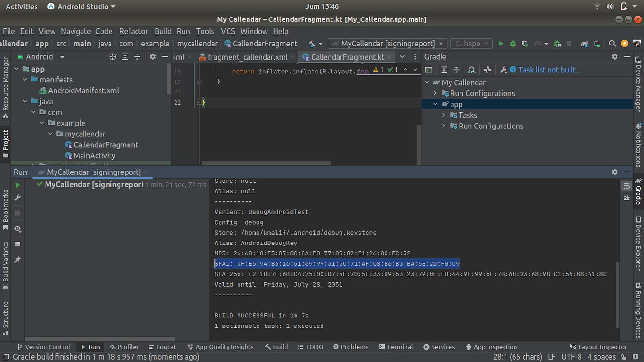Toggle soft-wrap in the Run output panel
The width and height of the screenshot is (644, 362).
pyautogui.click(x=626, y=186)
